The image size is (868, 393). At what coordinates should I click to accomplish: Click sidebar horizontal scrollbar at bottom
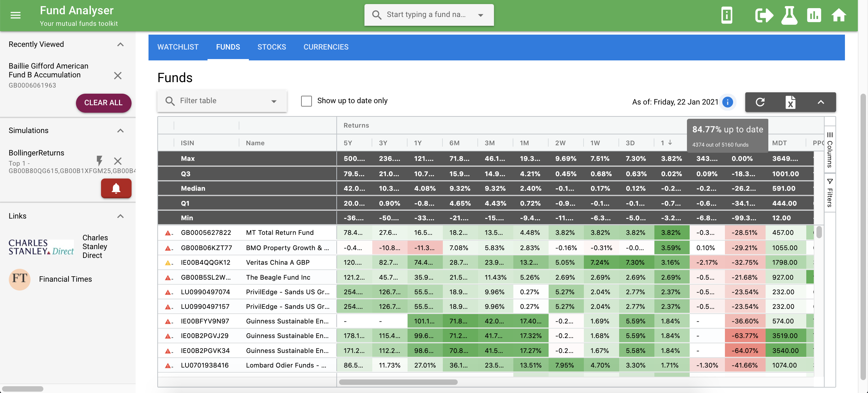[23, 389]
